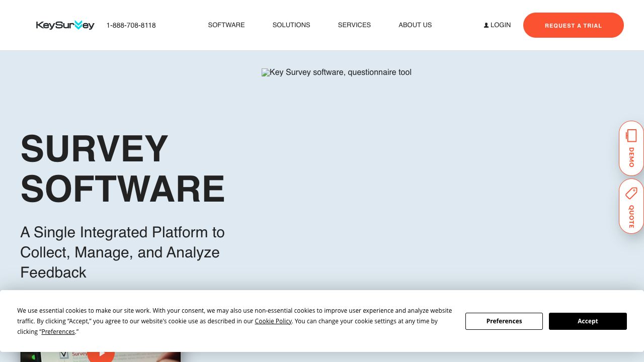
Task: Open the Solutions menu
Action: [291, 25]
